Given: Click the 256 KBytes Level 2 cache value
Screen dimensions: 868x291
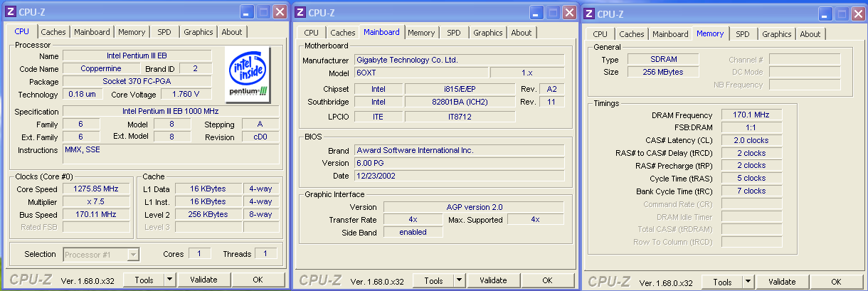Looking at the screenshot, I should (208, 214).
